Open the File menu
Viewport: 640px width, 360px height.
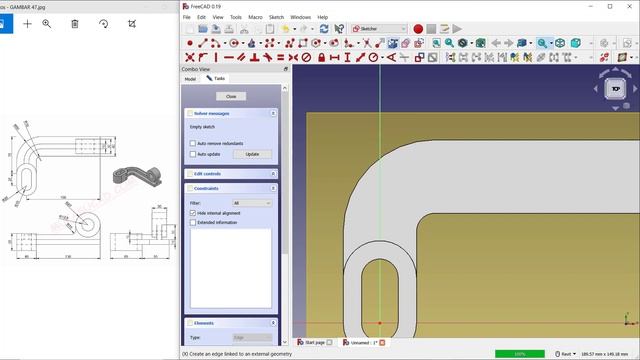coord(187,17)
